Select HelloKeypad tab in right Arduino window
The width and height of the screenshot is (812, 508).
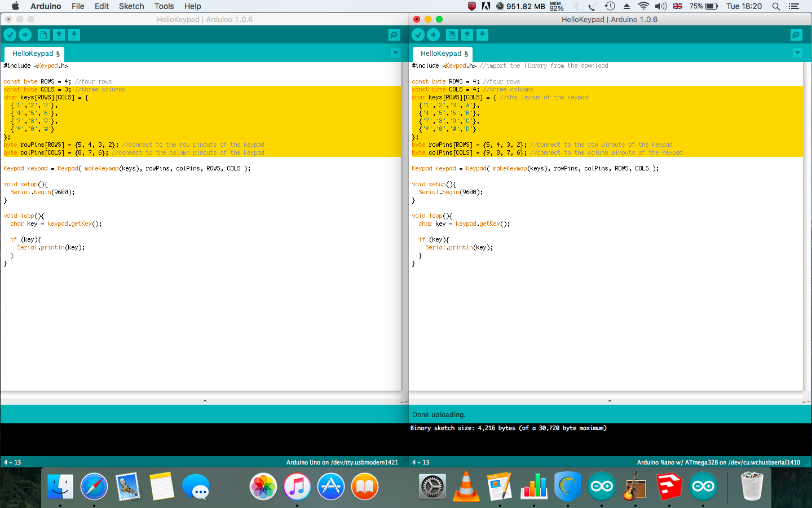[x=443, y=54]
